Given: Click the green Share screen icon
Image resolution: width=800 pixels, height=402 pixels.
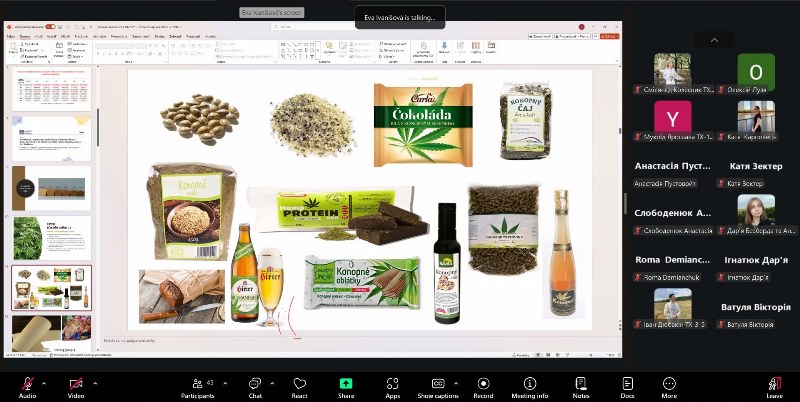Looking at the screenshot, I should (x=346, y=384).
